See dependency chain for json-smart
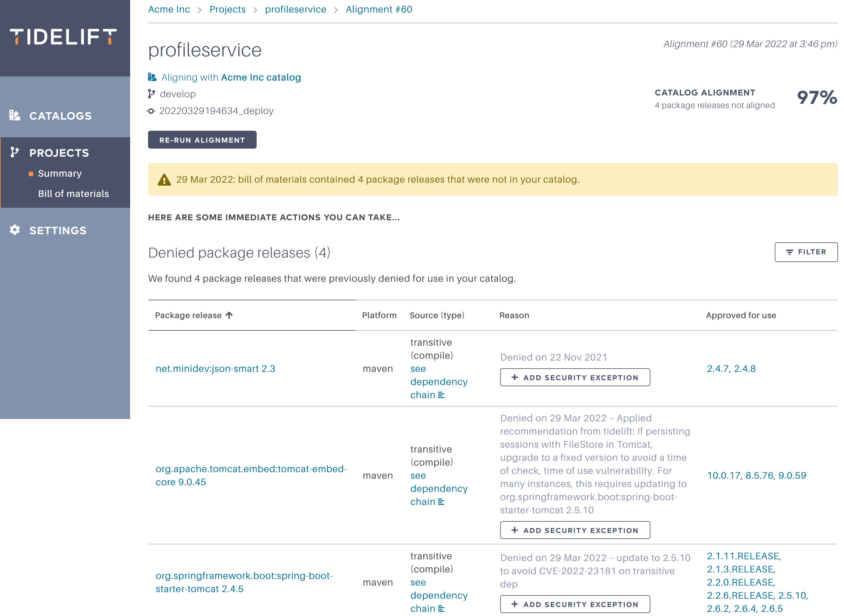 click(x=439, y=382)
